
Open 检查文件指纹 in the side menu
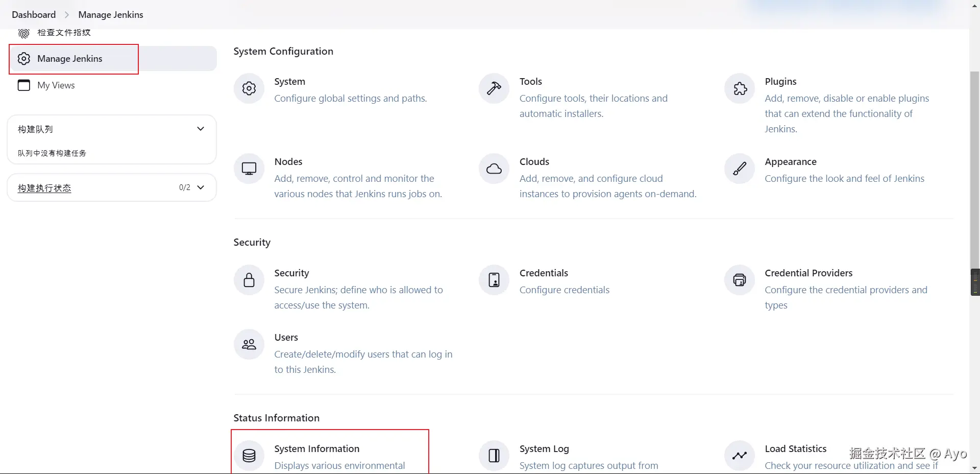point(64,33)
